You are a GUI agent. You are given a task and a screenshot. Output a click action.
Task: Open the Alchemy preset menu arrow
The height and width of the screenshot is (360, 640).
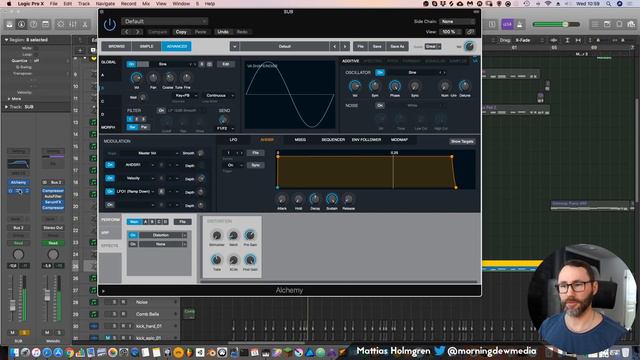[235, 47]
